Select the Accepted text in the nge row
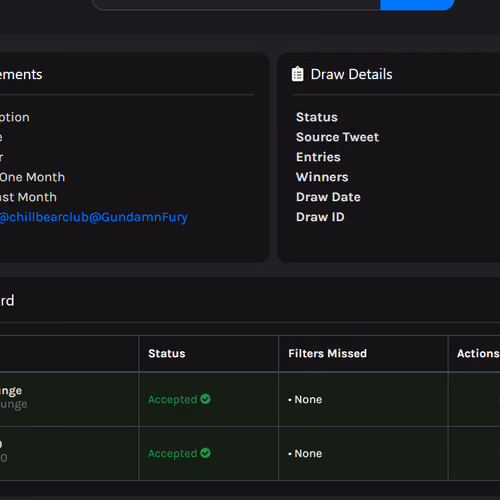Screen dimensions: 500x500 pyautogui.click(x=173, y=399)
